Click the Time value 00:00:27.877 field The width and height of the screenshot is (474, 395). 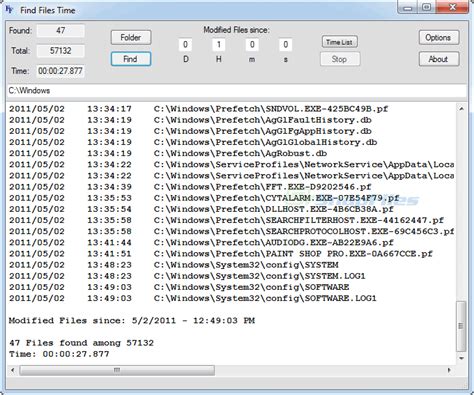coord(60,71)
